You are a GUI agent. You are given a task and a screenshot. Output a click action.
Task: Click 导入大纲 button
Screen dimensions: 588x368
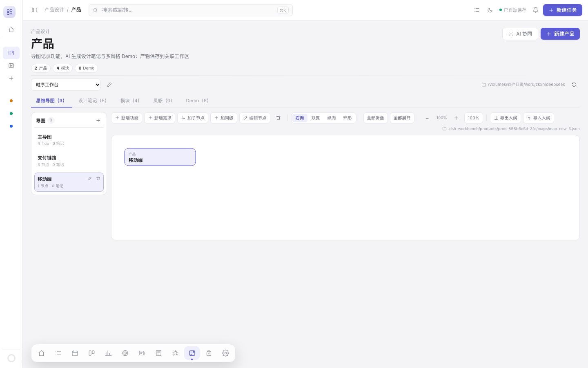point(539,118)
